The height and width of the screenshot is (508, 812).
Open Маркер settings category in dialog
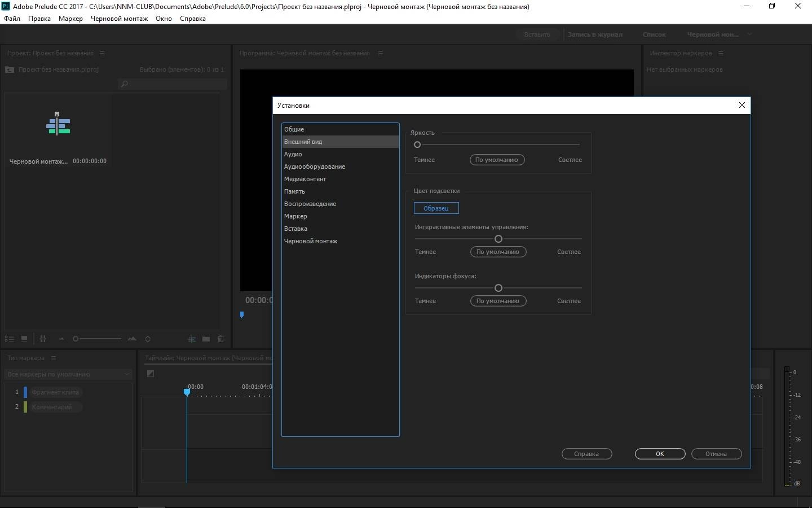pyautogui.click(x=340, y=216)
